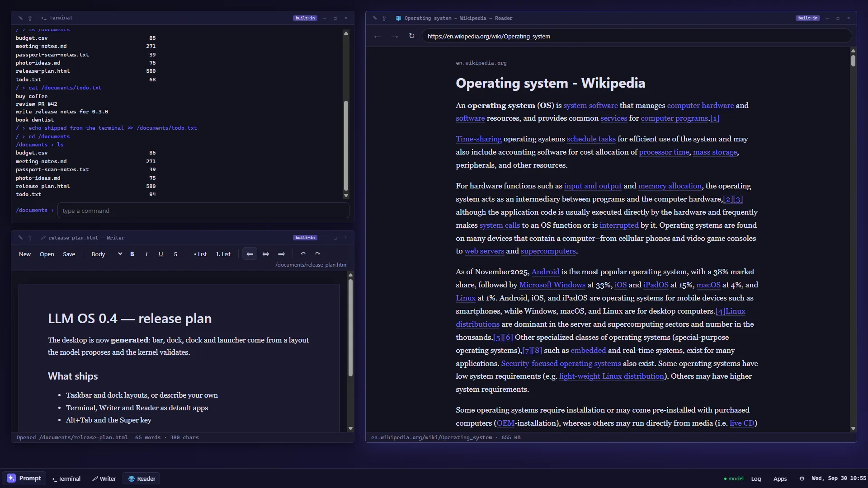The height and width of the screenshot is (488, 868).
Task: Go back in the Reader browser
Action: 377,36
